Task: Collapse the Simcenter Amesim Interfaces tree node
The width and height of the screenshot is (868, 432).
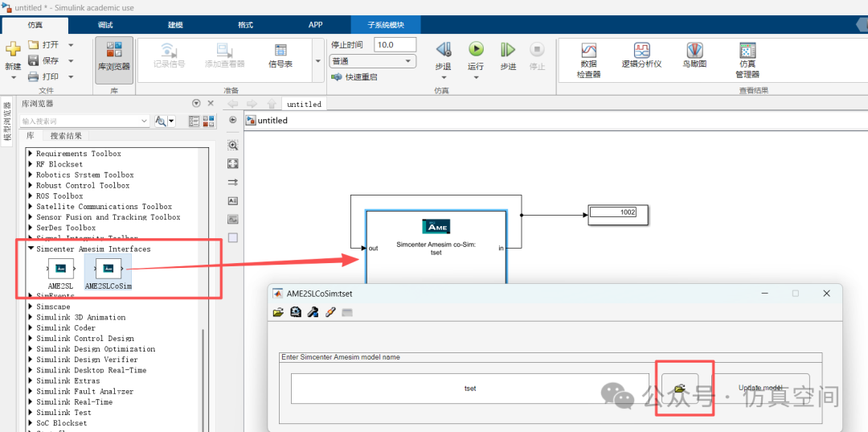Action: click(31, 249)
